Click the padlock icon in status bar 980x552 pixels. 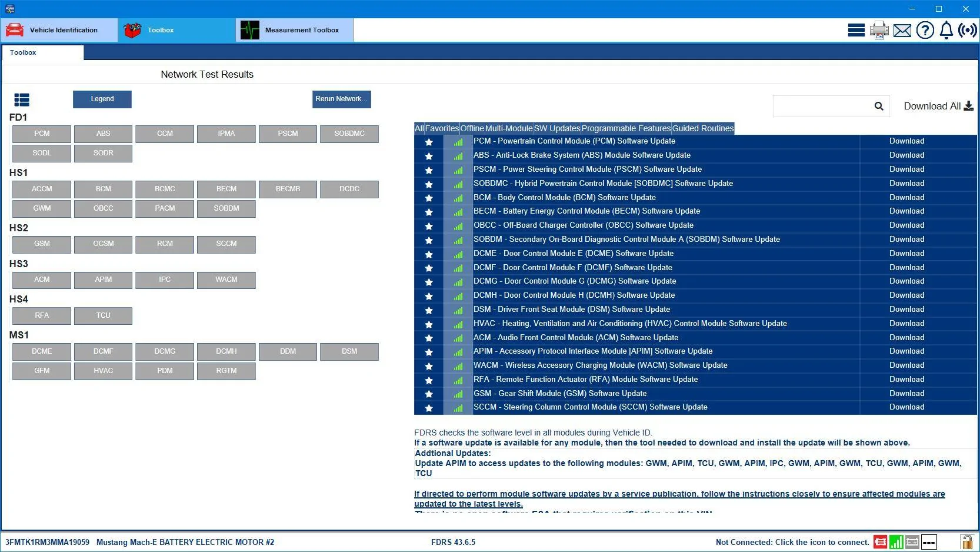click(x=966, y=542)
